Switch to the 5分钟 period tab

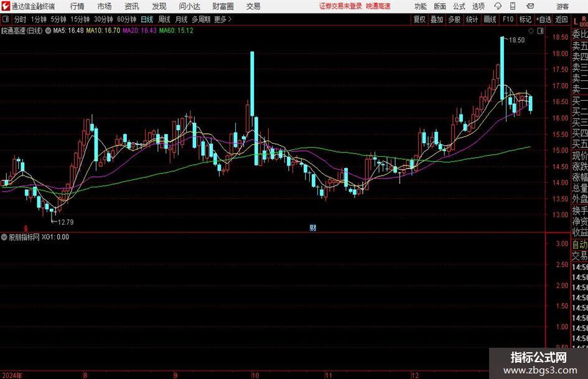[58, 19]
